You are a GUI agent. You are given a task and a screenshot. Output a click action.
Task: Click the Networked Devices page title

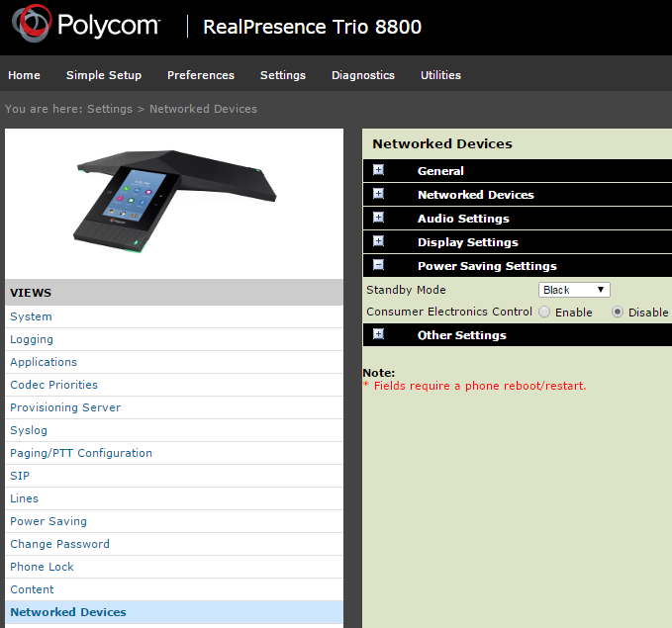coord(442,144)
